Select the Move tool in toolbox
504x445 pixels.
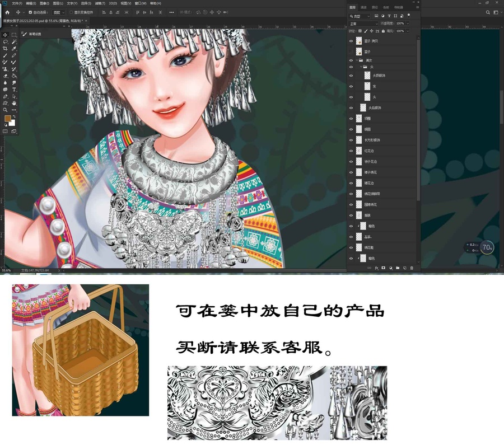[x=5, y=35]
